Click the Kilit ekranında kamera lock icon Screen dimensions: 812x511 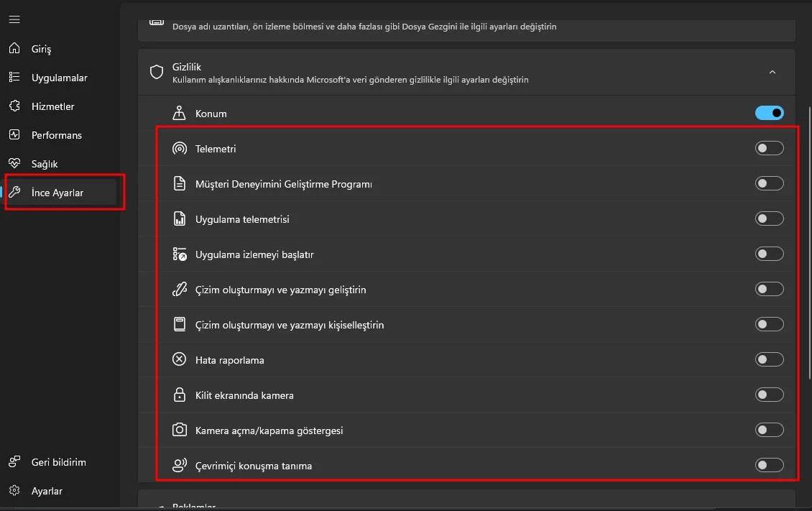180,395
